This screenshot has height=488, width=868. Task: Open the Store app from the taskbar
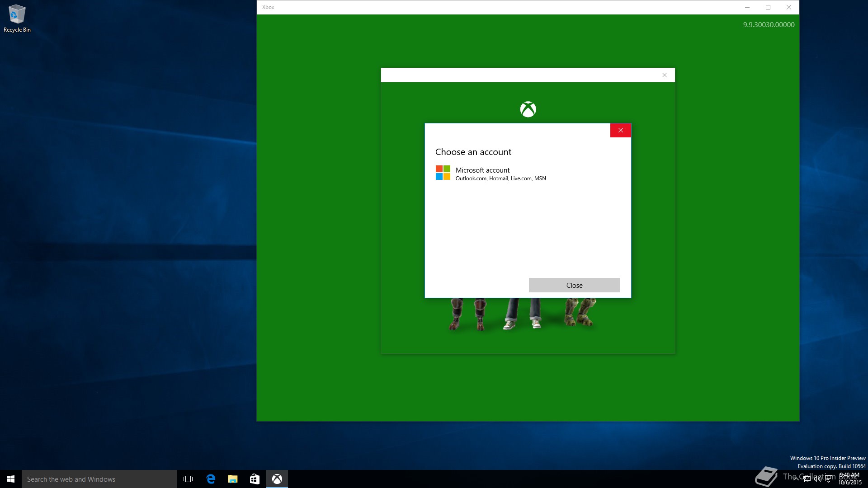(255, 479)
